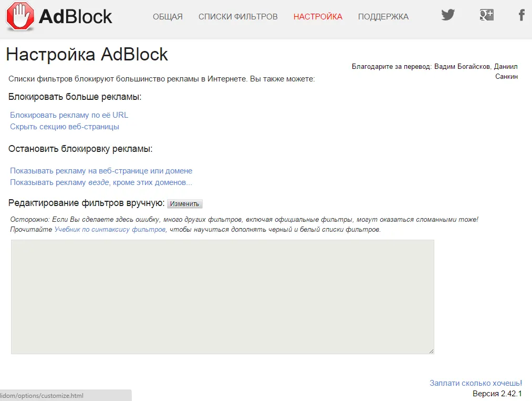Open 'Показывать рекламу на веб-странице или домене'

(101, 171)
